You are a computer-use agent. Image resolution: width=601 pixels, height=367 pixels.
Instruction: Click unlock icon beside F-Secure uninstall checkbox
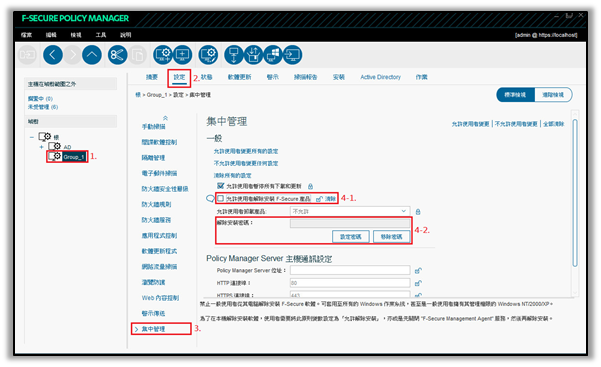[x=319, y=199]
